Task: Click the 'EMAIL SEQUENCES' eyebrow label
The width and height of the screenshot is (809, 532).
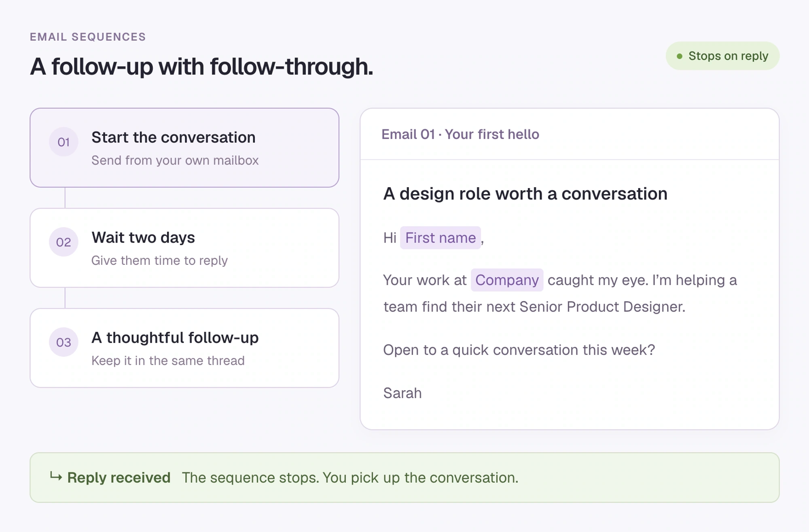Action: tap(88, 37)
